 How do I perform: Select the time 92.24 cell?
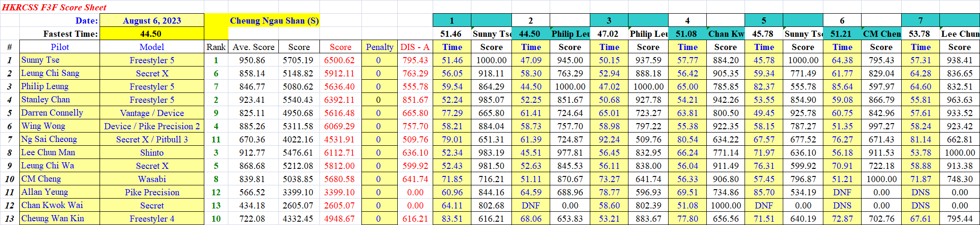point(609,139)
